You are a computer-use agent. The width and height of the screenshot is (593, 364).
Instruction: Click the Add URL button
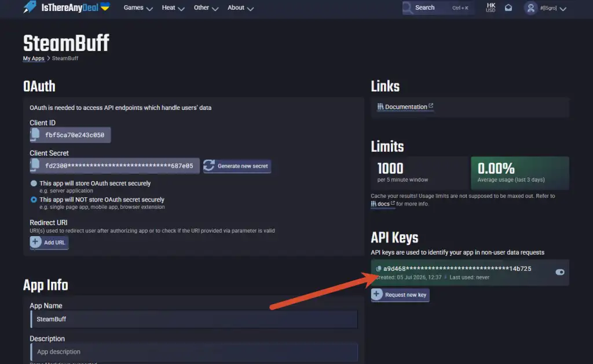(x=49, y=242)
